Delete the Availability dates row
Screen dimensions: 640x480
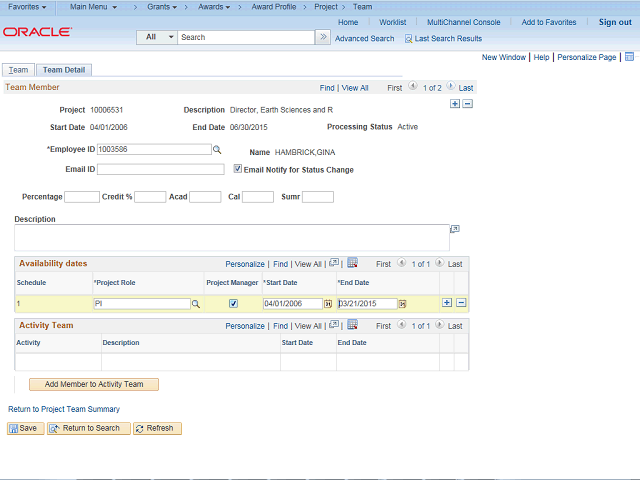tap(461, 303)
